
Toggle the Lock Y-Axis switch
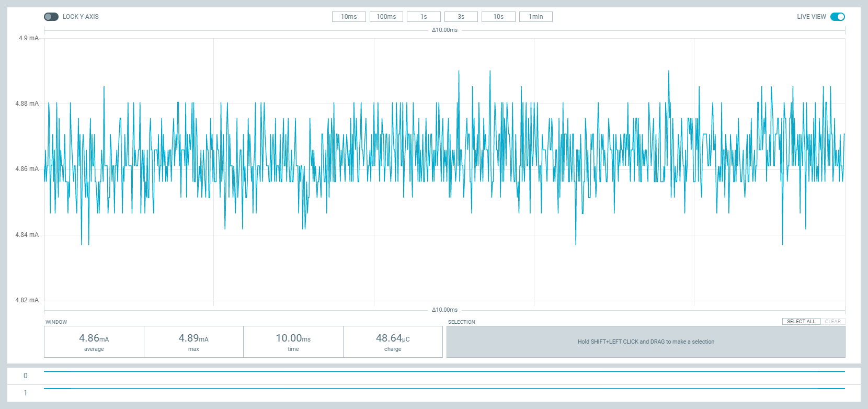click(51, 17)
